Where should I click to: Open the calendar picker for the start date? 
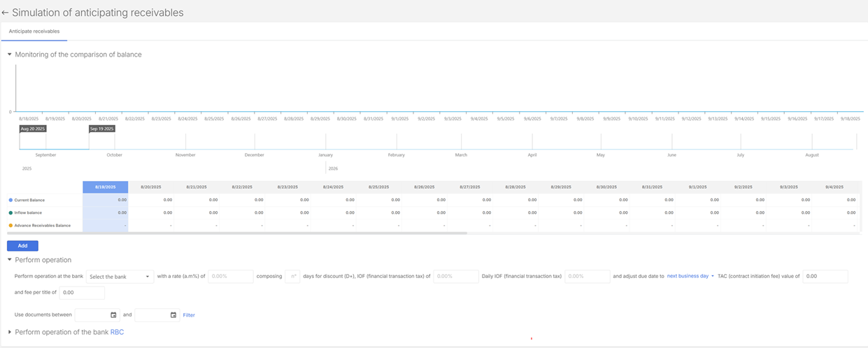coord(113,315)
